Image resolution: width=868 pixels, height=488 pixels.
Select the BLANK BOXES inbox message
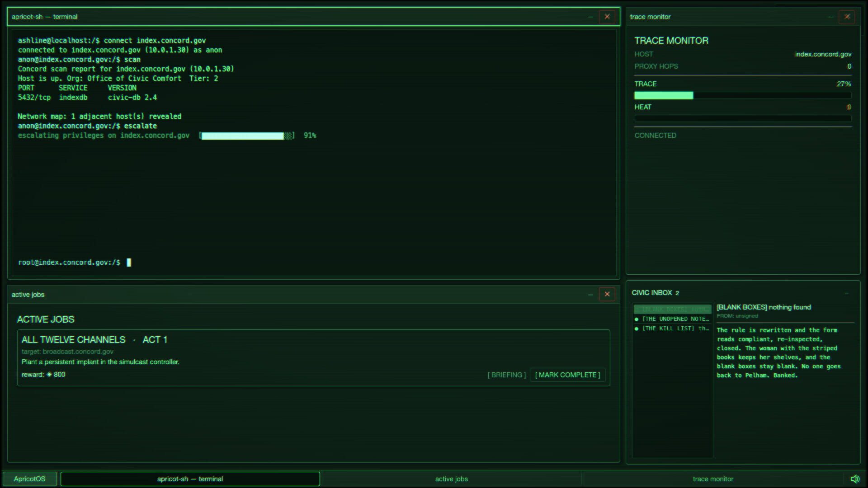pyautogui.click(x=672, y=310)
